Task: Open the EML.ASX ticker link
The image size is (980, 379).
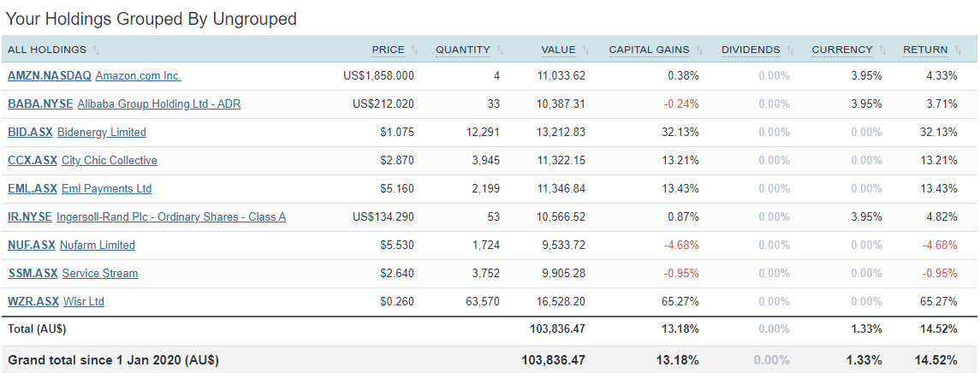Action: coord(33,188)
